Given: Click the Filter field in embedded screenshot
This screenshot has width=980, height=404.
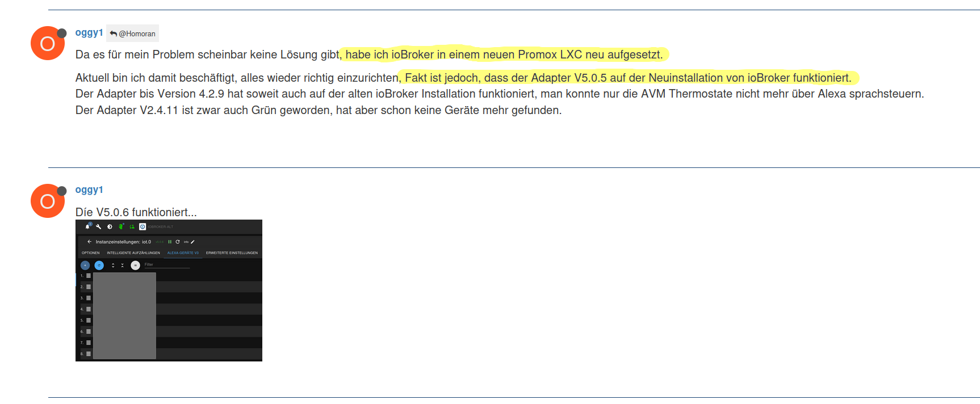Looking at the screenshot, I should pos(167,264).
